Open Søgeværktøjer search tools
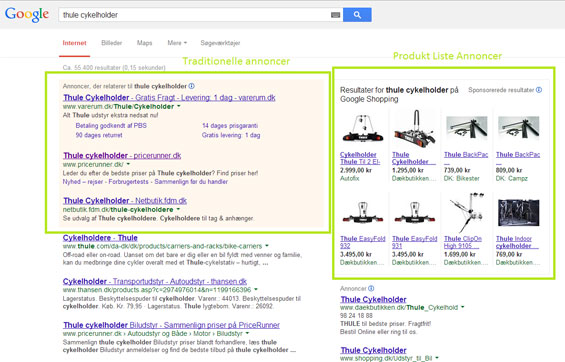This screenshot has height=362, width=565. [220, 43]
